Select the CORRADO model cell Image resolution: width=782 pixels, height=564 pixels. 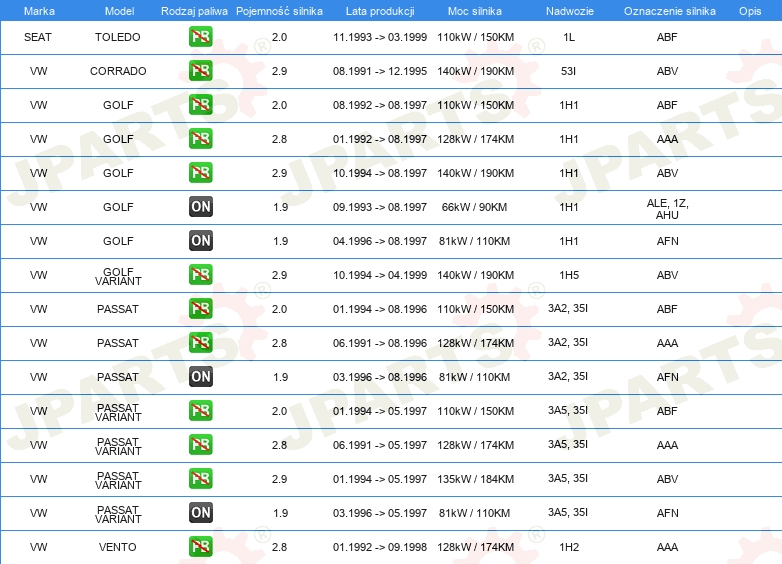pos(118,71)
